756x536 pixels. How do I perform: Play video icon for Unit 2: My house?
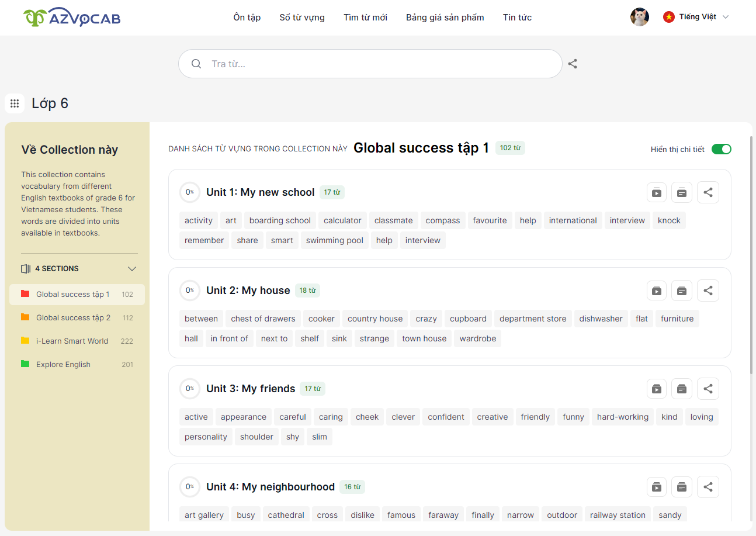click(x=657, y=291)
